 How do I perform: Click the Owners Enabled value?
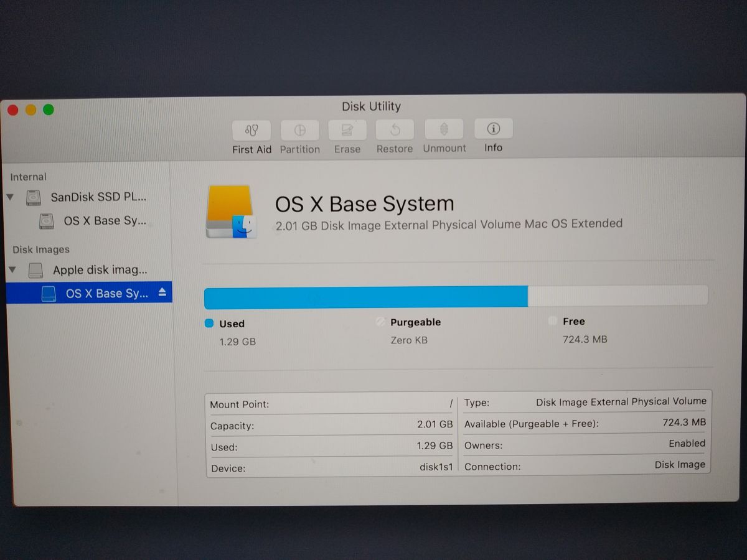point(687,443)
